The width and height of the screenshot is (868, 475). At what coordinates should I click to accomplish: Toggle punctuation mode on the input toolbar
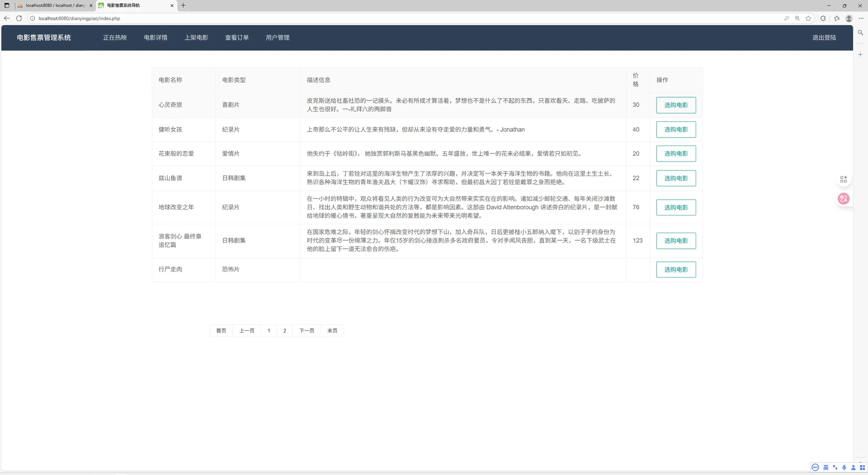point(835,468)
